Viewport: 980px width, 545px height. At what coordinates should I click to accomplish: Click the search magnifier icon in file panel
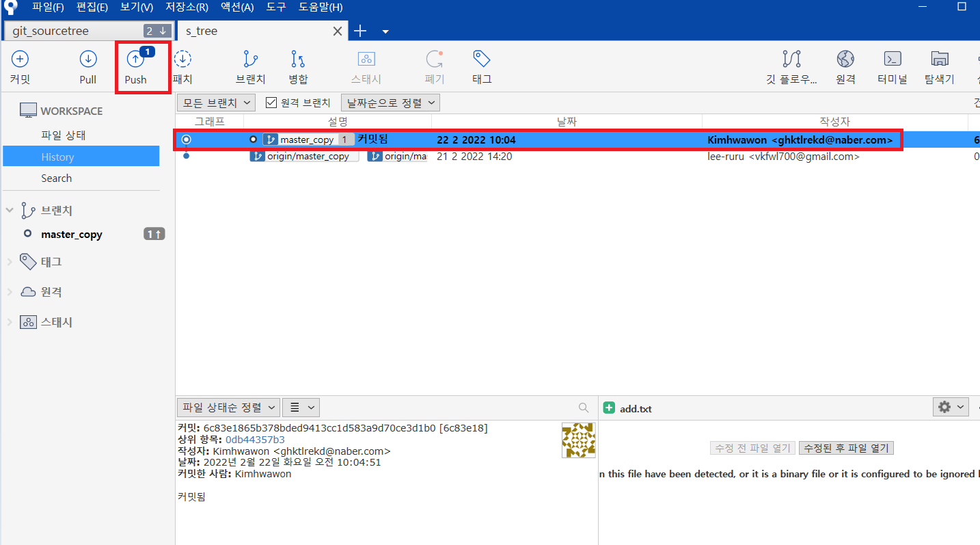584,408
